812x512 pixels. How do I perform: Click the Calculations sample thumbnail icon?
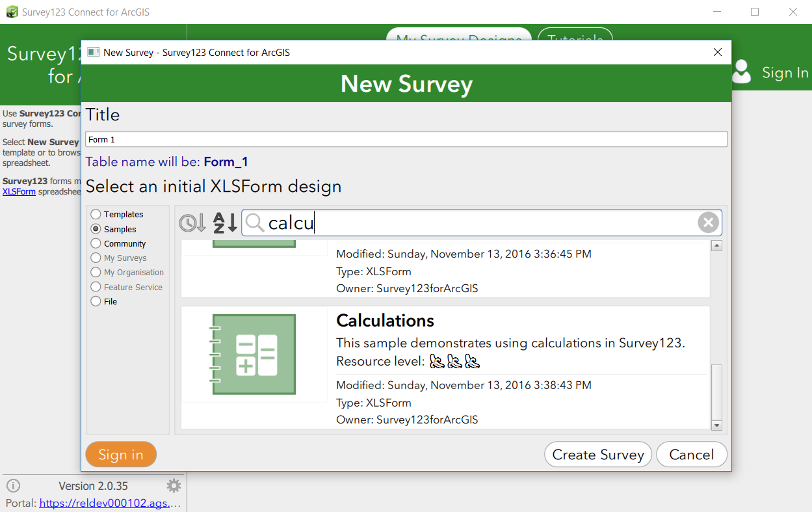tap(254, 355)
